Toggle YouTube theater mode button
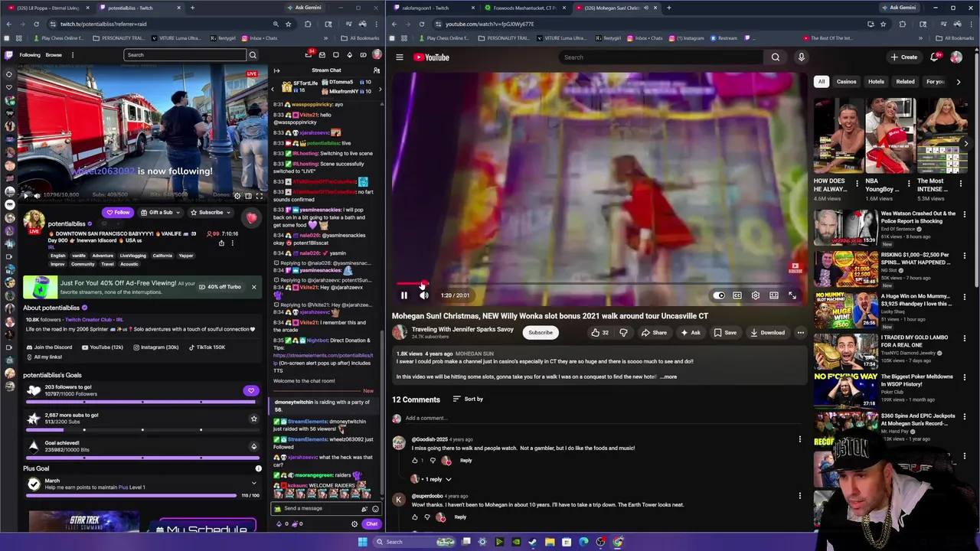980x551 pixels. [x=774, y=295]
